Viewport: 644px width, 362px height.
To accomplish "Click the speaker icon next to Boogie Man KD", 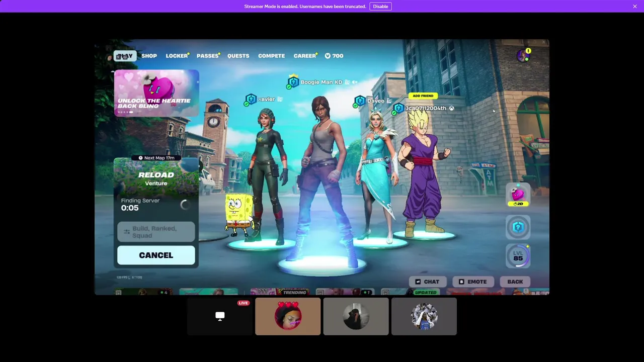I will (355, 82).
